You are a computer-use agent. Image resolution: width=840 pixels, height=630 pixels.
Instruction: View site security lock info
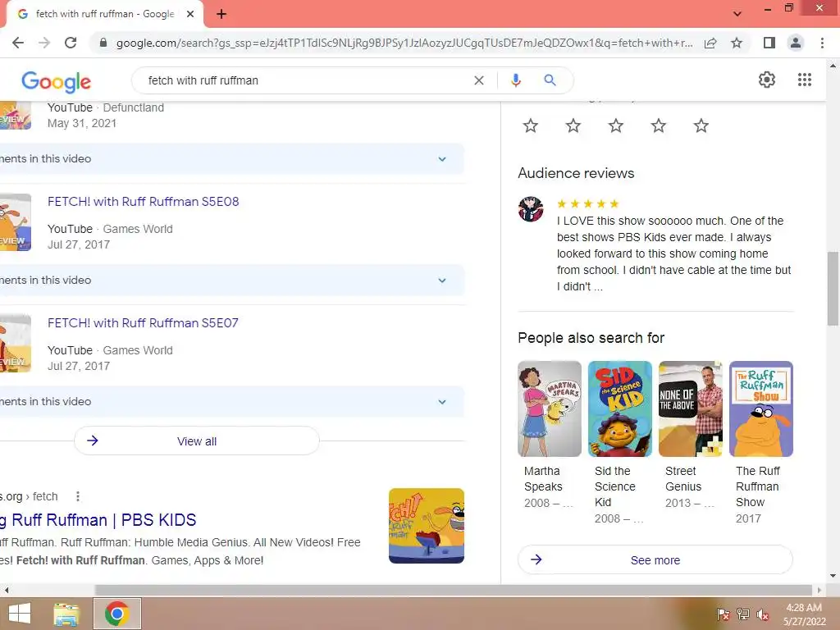pyautogui.click(x=103, y=43)
